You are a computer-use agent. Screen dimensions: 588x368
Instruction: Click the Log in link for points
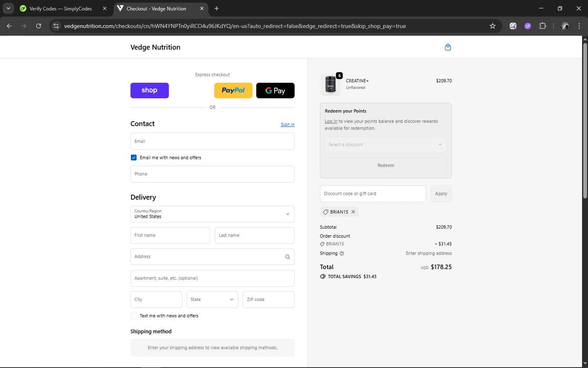[331, 121]
